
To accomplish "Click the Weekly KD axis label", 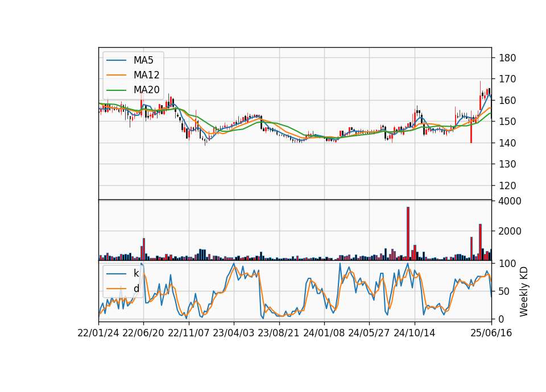I will [x=524, y=292].
